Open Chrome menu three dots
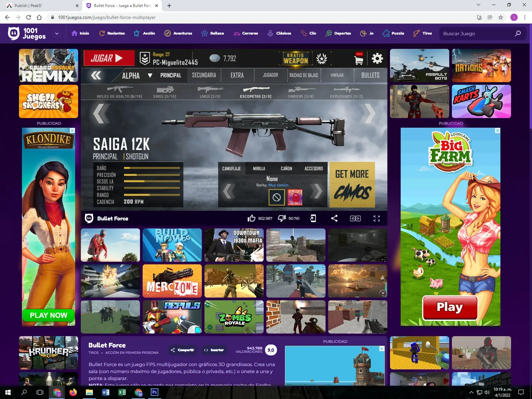This screenshot has width=532, height=399. (x=525, y=17)
